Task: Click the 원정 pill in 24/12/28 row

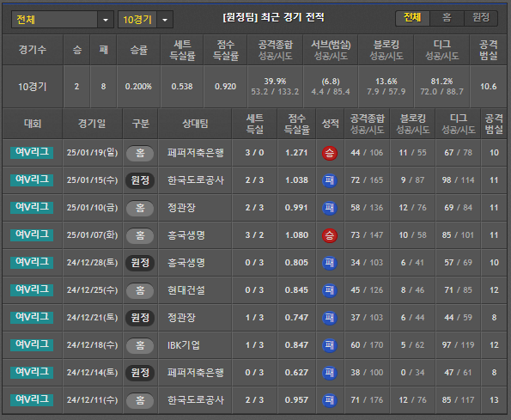Action: click(x=140, y=263)
